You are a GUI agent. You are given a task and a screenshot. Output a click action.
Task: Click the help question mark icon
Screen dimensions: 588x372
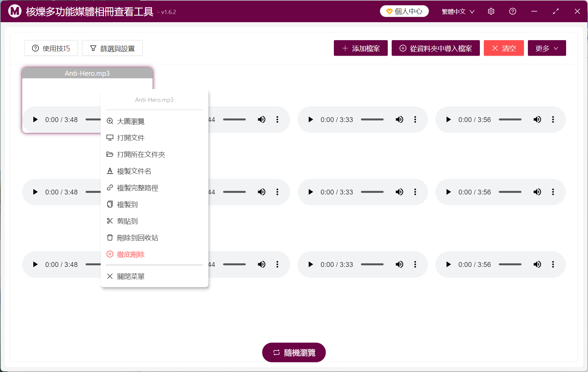point(512,11)
